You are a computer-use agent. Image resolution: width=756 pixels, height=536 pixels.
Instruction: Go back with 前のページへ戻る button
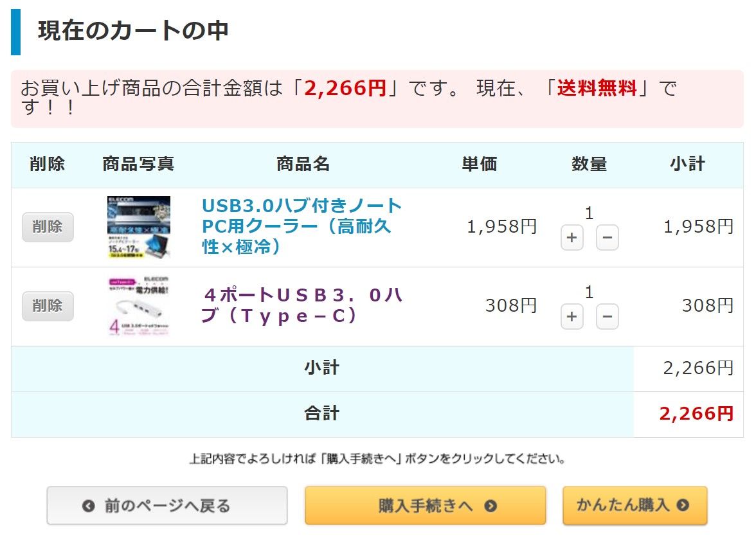click(166, 506)
